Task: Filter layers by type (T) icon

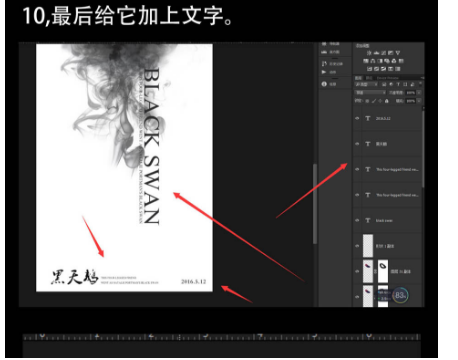Action: [x=398, y=84]
